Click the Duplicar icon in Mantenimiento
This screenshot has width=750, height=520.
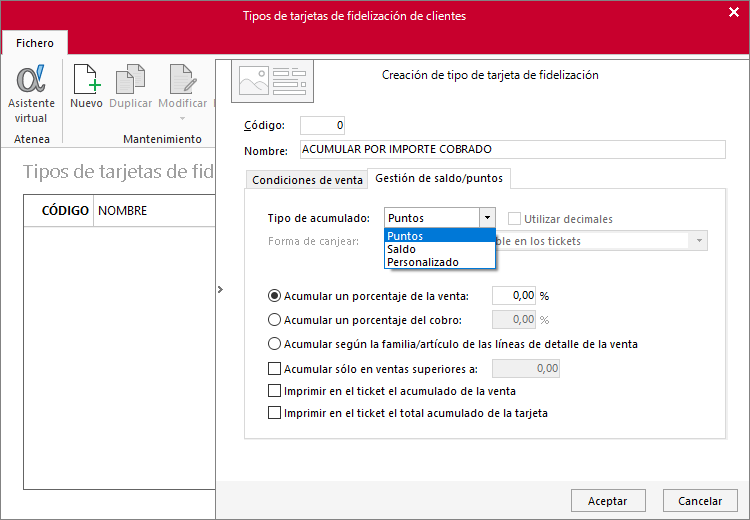[x=131, y=79]
